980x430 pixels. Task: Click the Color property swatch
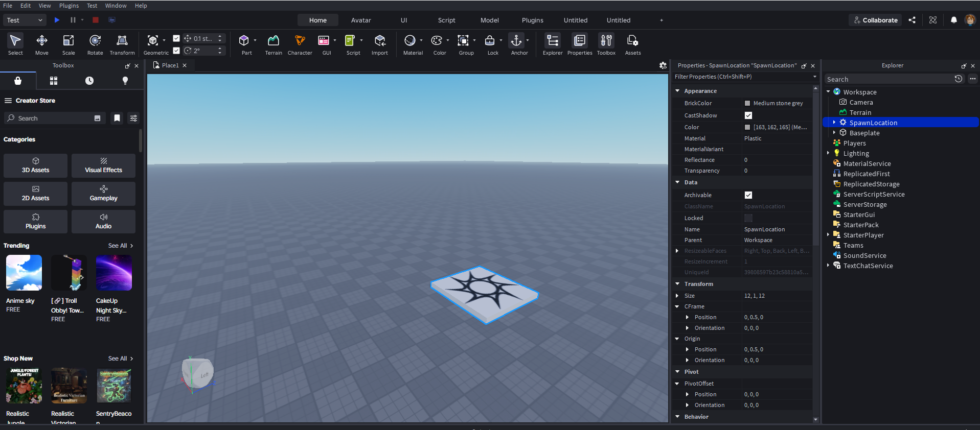click(747, 127)
